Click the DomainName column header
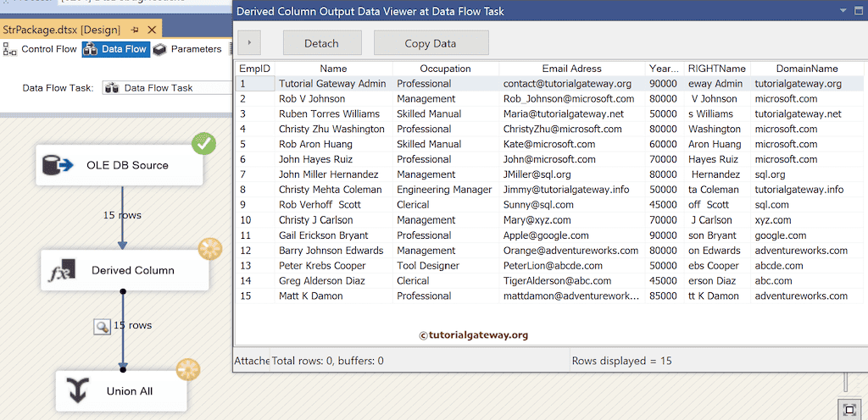 click(807, 69)
